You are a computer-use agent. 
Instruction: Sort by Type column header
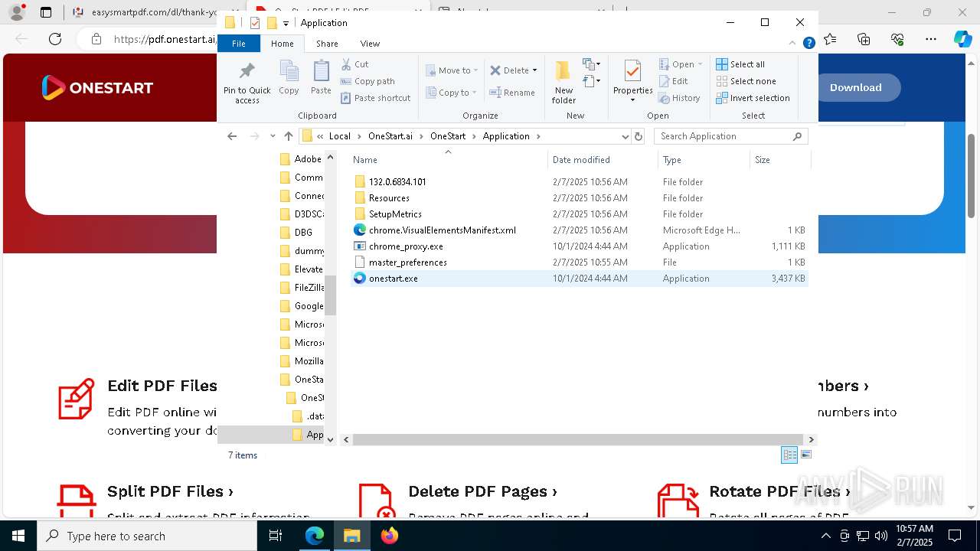(x=703, y=160)
